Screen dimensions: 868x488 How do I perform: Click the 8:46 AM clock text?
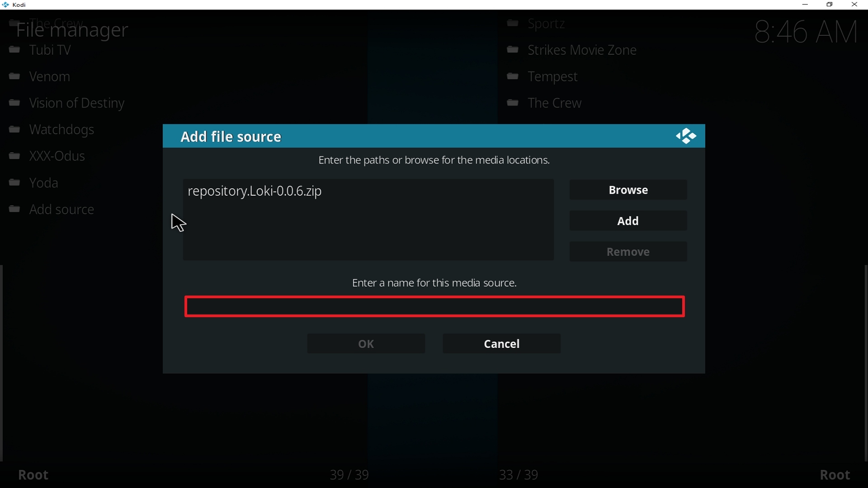point(807,32)
